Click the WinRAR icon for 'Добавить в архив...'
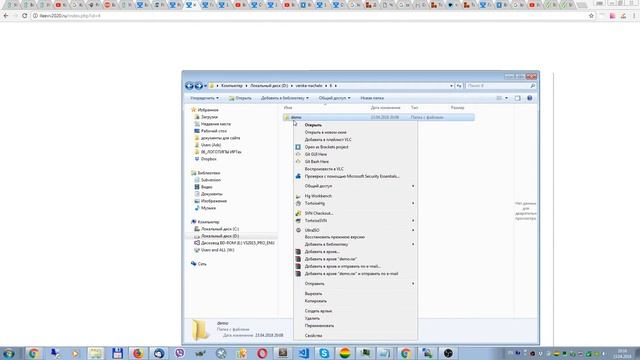The width and height of the screenshot is (640, 360). (x=298, y=251)
